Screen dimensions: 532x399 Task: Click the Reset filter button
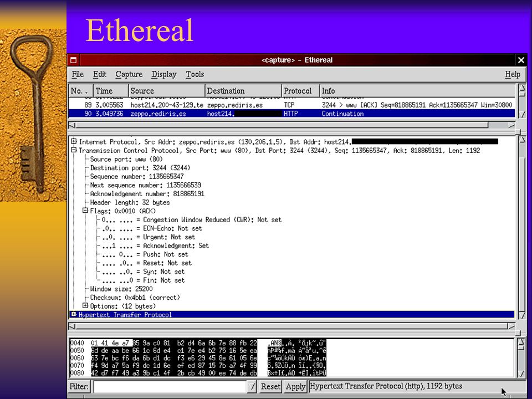tap(270, 386)
